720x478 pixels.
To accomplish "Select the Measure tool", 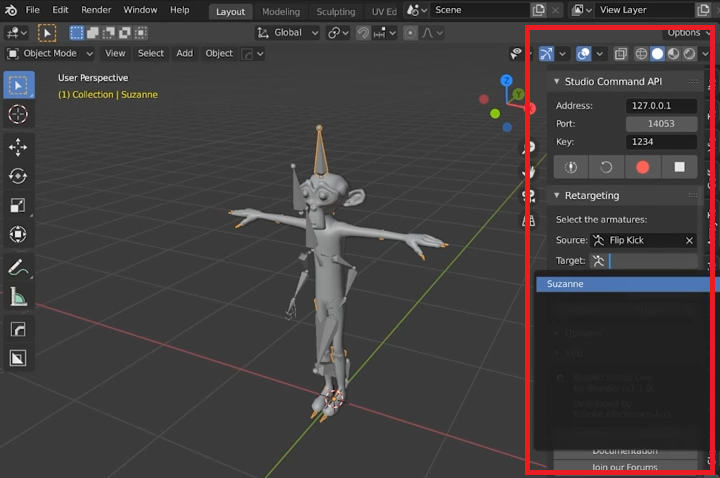I will point(18,297).
